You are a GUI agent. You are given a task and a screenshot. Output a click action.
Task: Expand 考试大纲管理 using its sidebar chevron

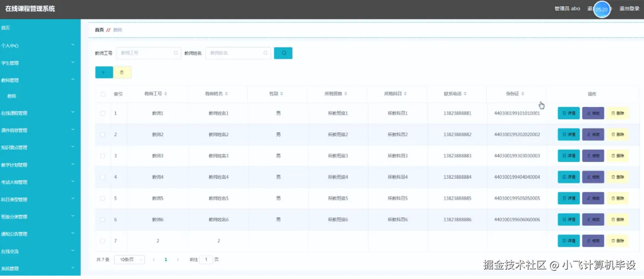point(73,181)
